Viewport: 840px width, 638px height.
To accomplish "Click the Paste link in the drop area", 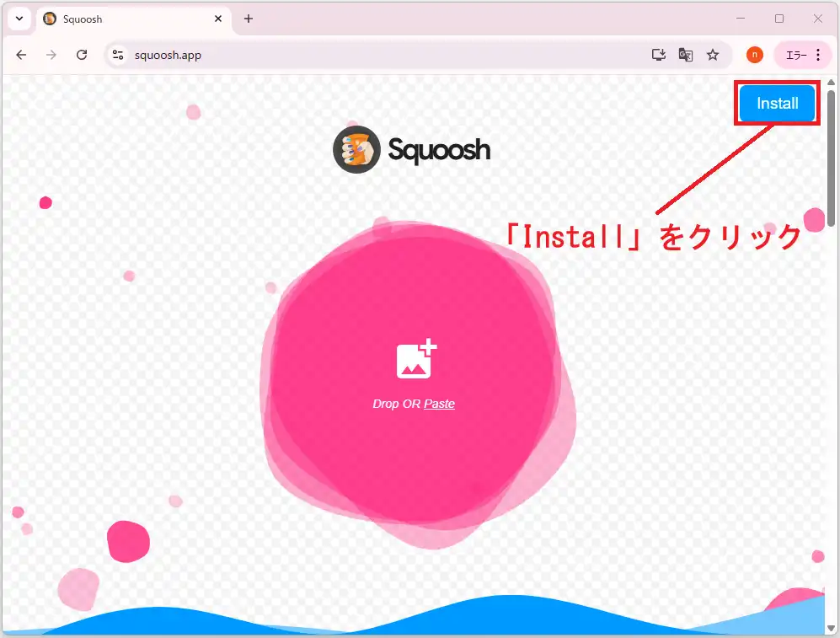I will pos(439,404).
